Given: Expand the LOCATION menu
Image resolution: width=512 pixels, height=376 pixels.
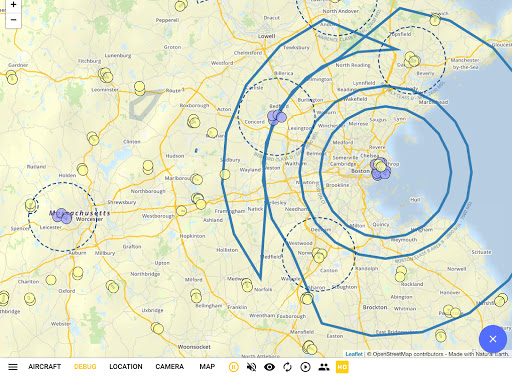Looking at the screenshot, I should [126, 367].
